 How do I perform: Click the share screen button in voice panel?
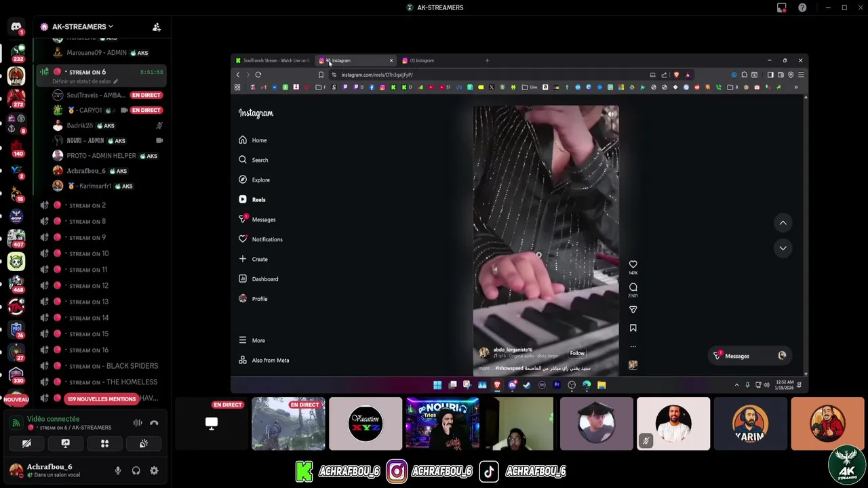65,443
